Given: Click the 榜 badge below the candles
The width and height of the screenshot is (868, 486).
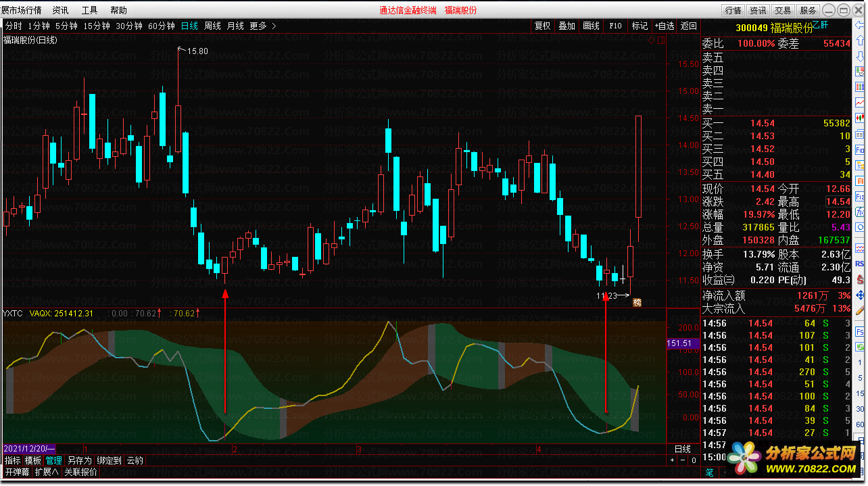Looking at the screenshot, I should click(637, 302).
